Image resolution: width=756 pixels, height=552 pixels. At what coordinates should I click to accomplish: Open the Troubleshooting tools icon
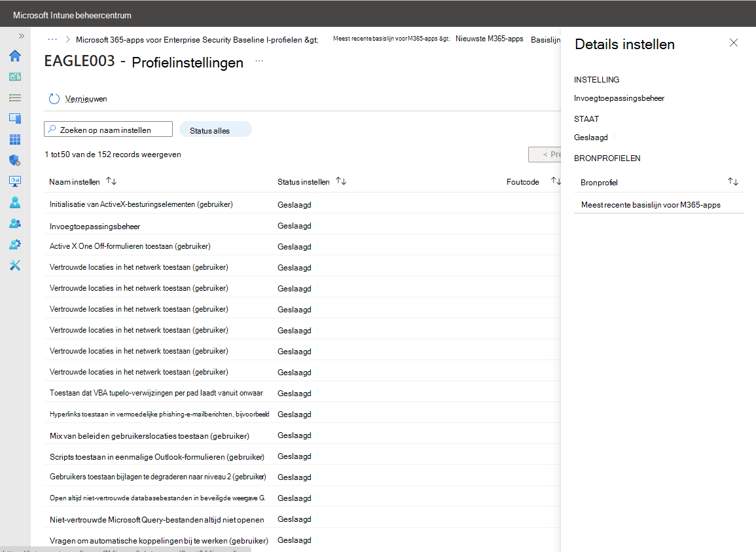(x=15, y=265)
